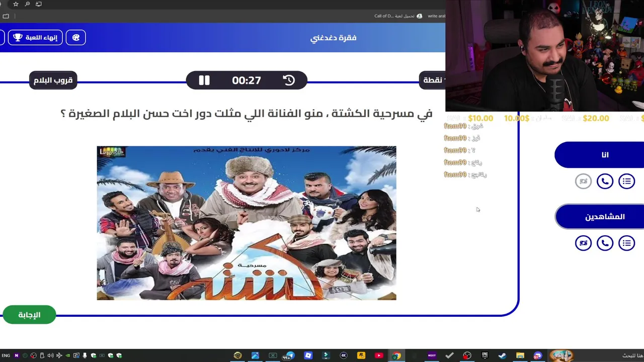Use the phone call lifeline under المشاهدين
644x362 pixels.
[x=605, y=243]
